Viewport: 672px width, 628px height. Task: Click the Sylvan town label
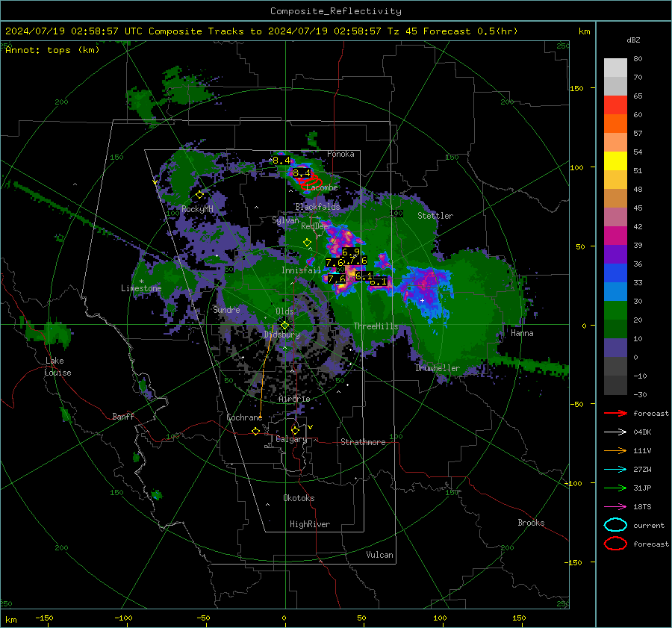coord(285,220)
